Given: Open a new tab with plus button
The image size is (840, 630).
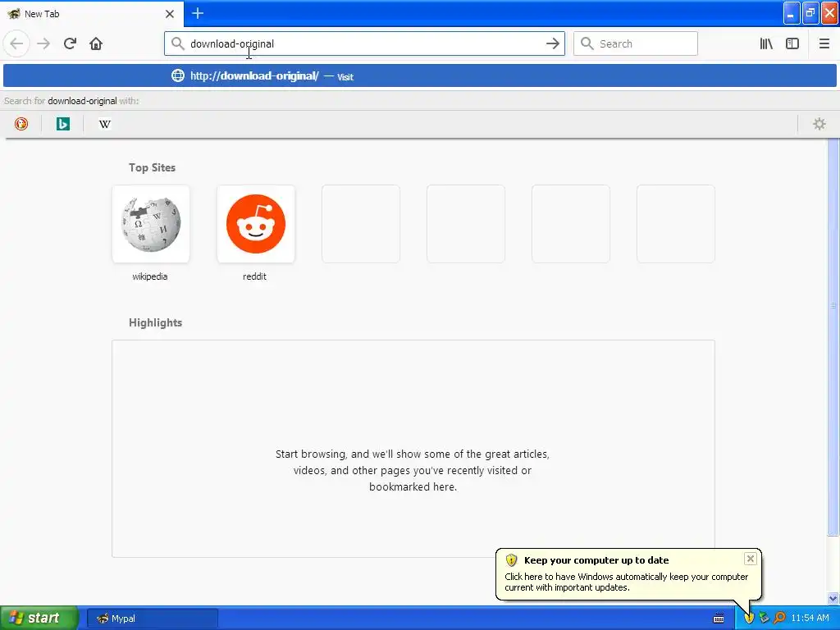Looking at the screenshot, I should click(198, 13).
